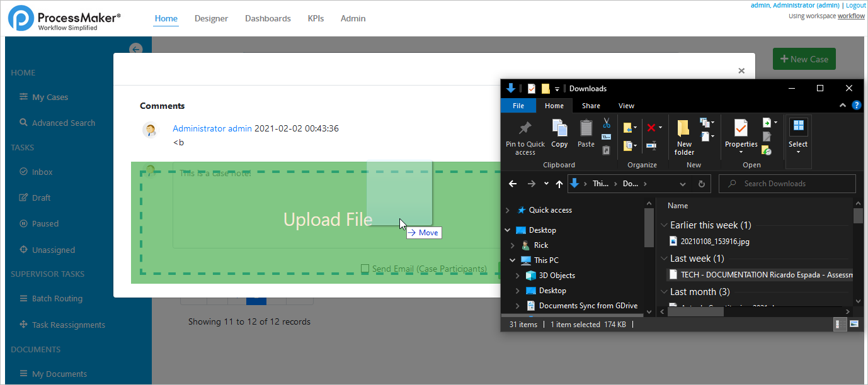Click the Cut scissors icon
The height and width of the screenshot is (385, 868).
click(607, 123)
